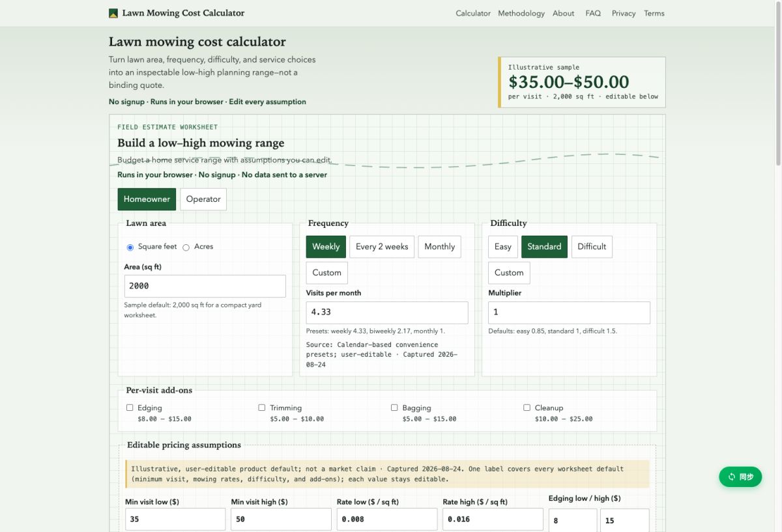Click the Editable pricing assumptions heading

[184, 445]
